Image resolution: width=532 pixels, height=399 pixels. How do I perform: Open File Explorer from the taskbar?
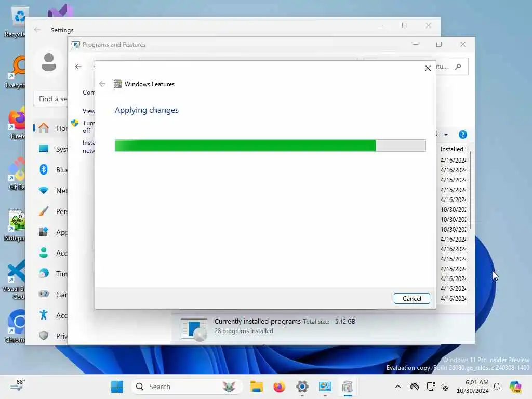pos(257,387)
